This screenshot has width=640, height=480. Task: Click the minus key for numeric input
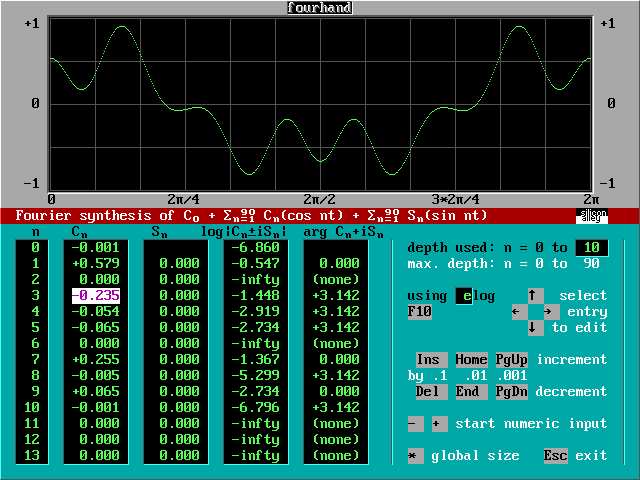pyautogui.click(x=416, y=424)
